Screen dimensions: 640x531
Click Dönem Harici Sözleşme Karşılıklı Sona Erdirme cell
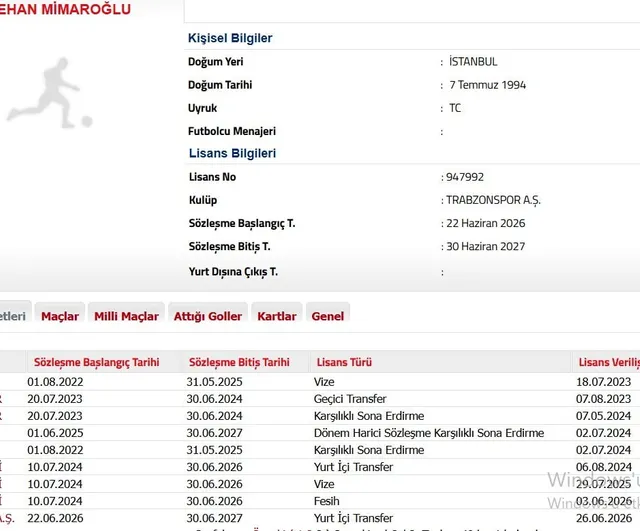coord(429,433)
